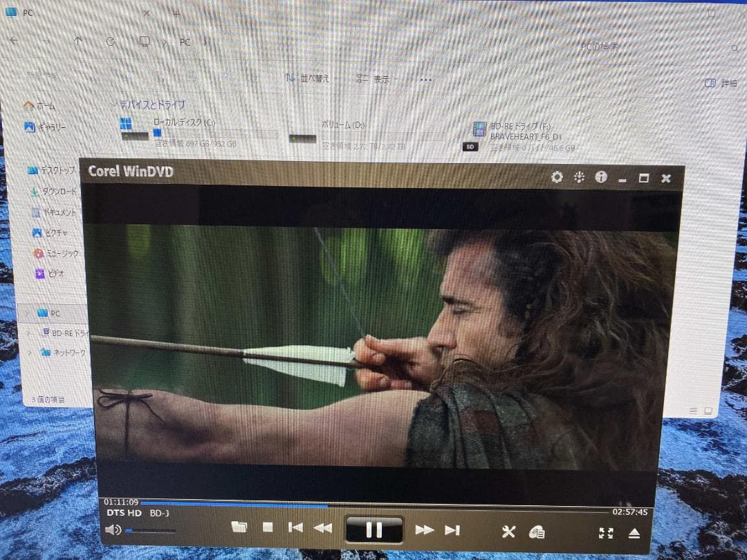Skip to the next chapter
This screenshot has width=747, height=560.
point(452,530)
